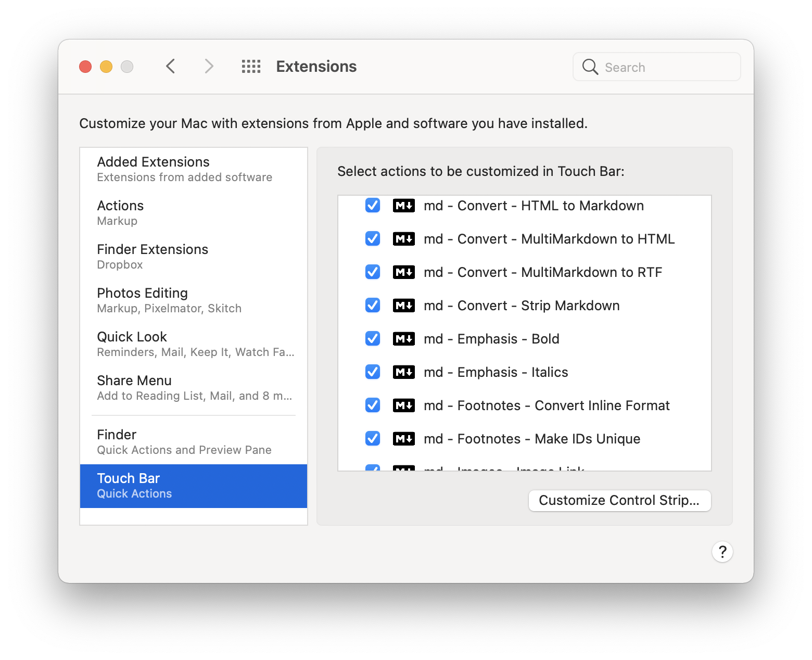Uncheck md - Footnotes - Make IDs Unique
The width and height of the screenshot is (812, 660).
tap(373, 439)
